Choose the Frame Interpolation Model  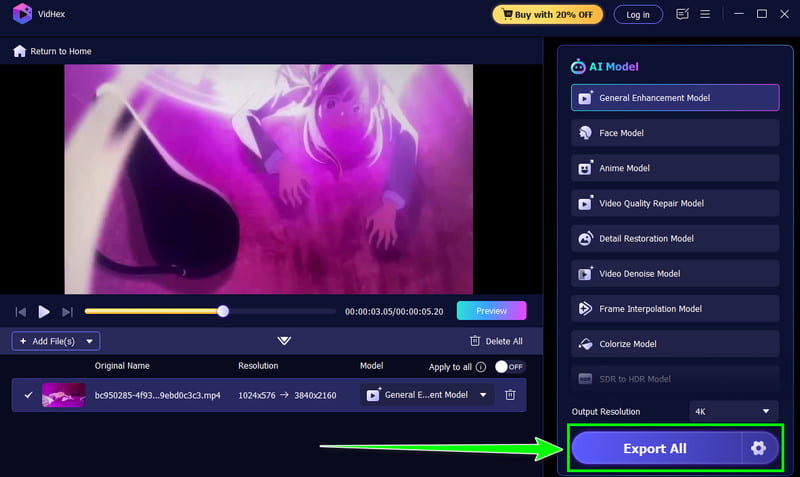[x=675, y=309]
